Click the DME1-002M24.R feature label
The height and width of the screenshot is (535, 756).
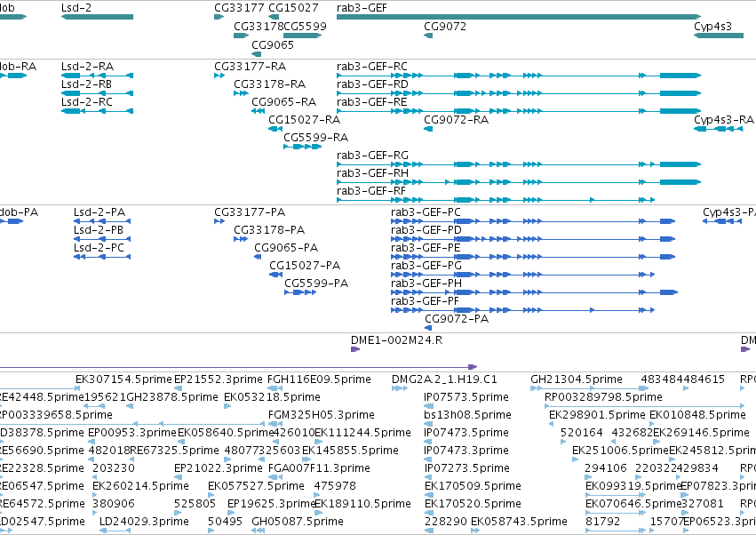396,340
